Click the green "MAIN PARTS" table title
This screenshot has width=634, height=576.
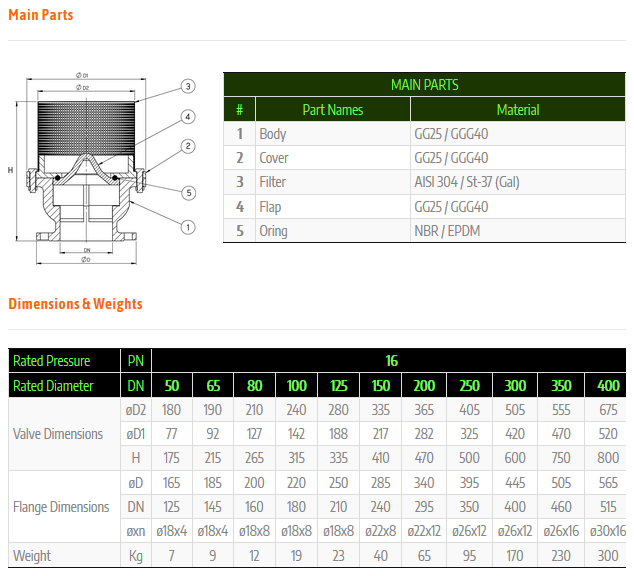(x=424, y=85)
